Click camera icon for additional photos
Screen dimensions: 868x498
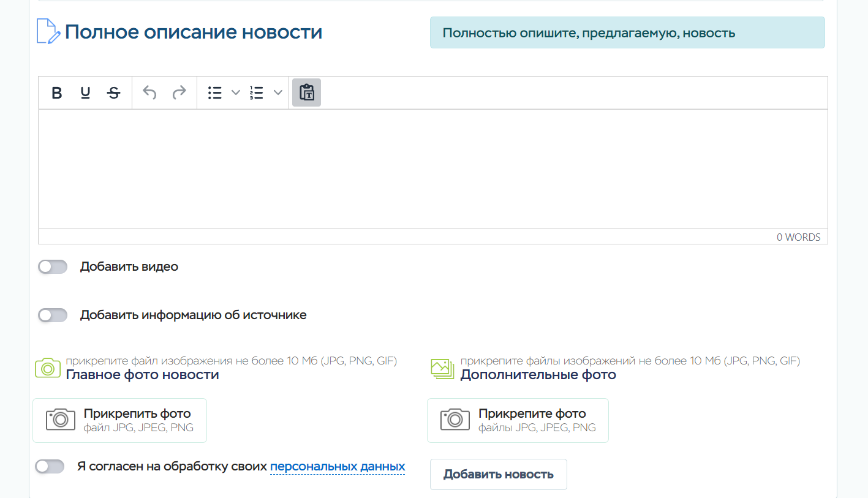[455, 420]
